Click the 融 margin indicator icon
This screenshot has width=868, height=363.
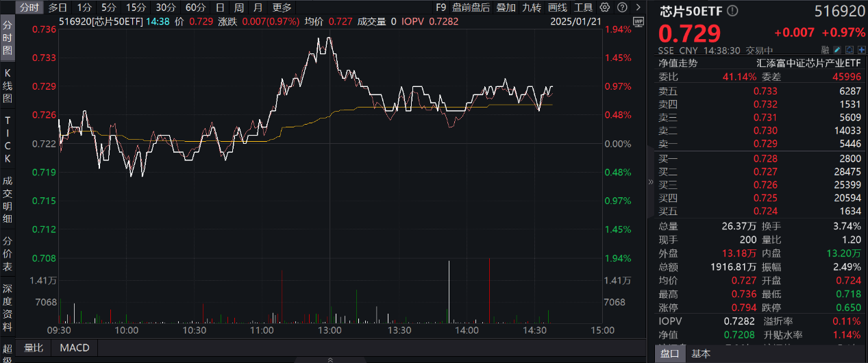(x=825, y=50)
